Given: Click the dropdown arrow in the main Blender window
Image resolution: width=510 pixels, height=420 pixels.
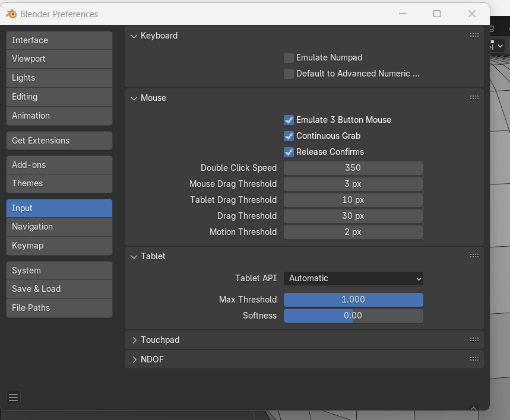Looking at the screenshot, I should (x=501, y=46).
